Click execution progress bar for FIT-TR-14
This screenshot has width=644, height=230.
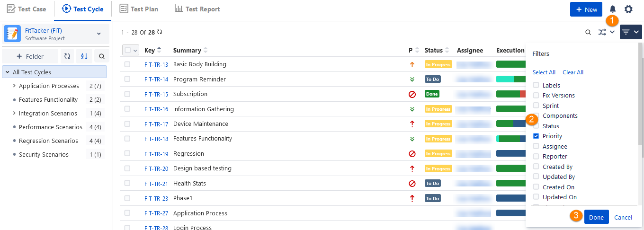click(x=511, y=79)
